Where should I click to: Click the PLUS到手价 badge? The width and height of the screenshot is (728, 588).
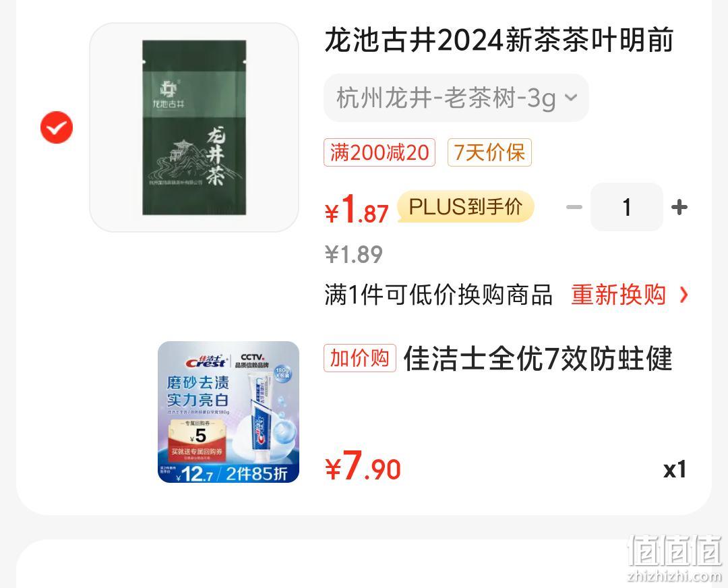[466, 207]
